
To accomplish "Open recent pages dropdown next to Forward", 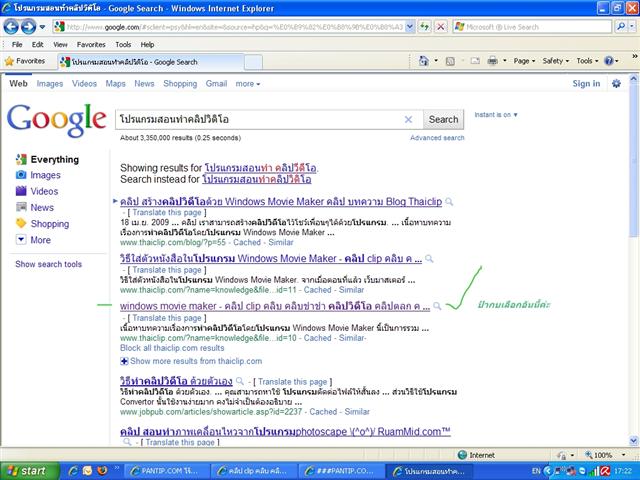I will (x=42, y=27).
